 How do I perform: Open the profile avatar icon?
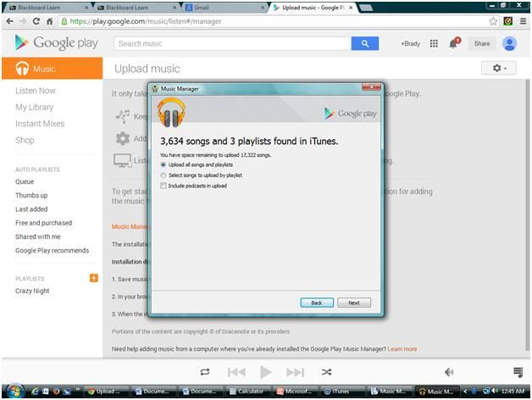click(x=509, y=43)
